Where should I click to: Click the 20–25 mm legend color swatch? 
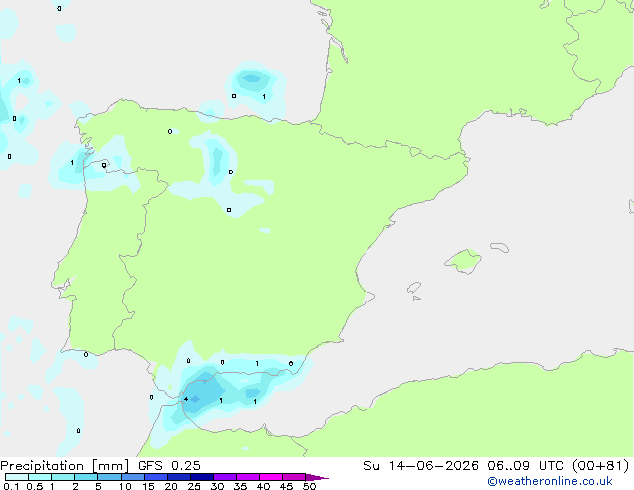pyautogui.click(x=178, y=477)
